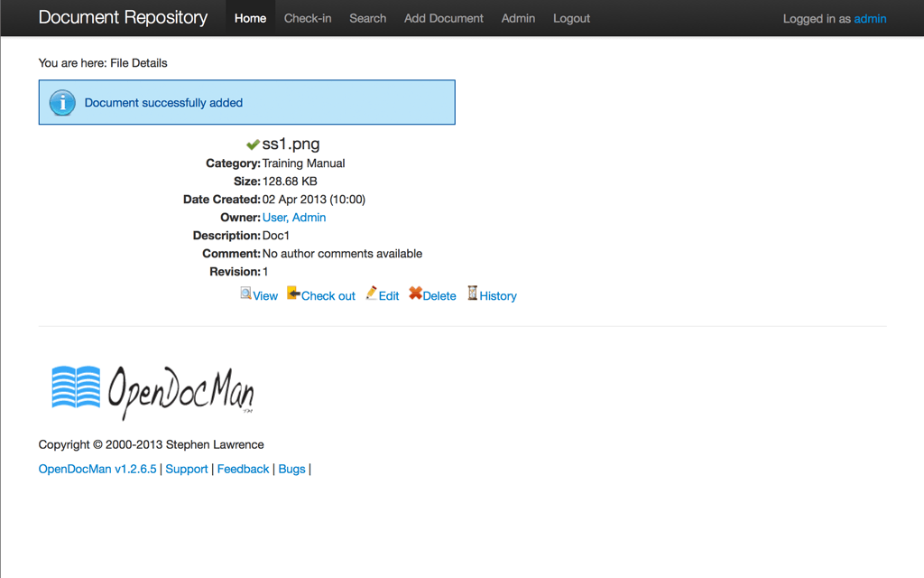
Task: Click the Document Repository brand title
Action: pyautogui.click(x=123, y=17)
